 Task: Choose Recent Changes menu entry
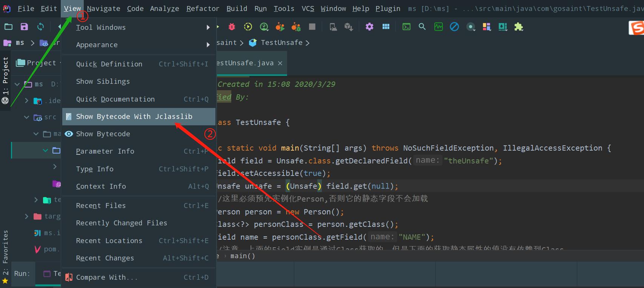pos(139,258)
